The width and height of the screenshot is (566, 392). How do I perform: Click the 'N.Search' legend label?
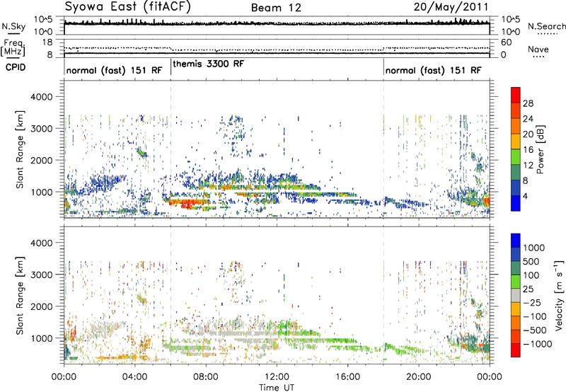[x=546, y=26]
